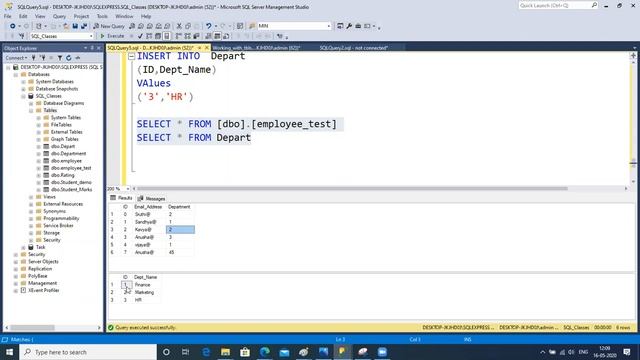Screen dimensions: 640x360
Task: Select the Task database node
Action: 40,247
